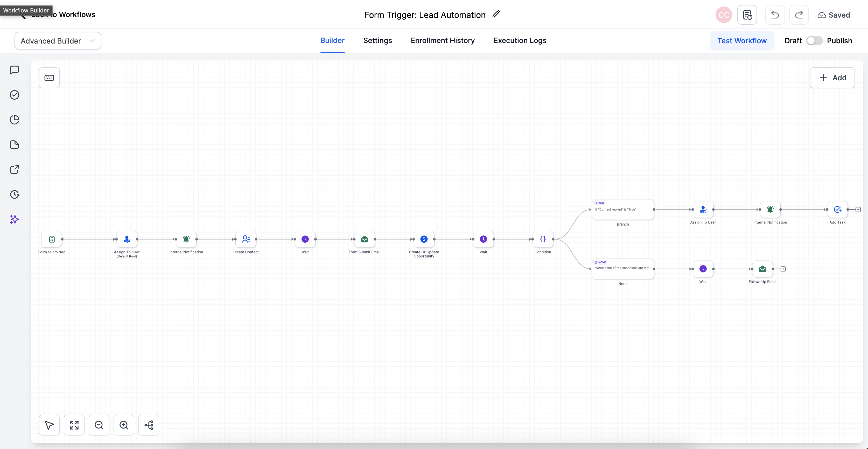The height and width of the screenshot is (449, 868).
Task: Click the Saved status indicator
Action: point(834,15)
